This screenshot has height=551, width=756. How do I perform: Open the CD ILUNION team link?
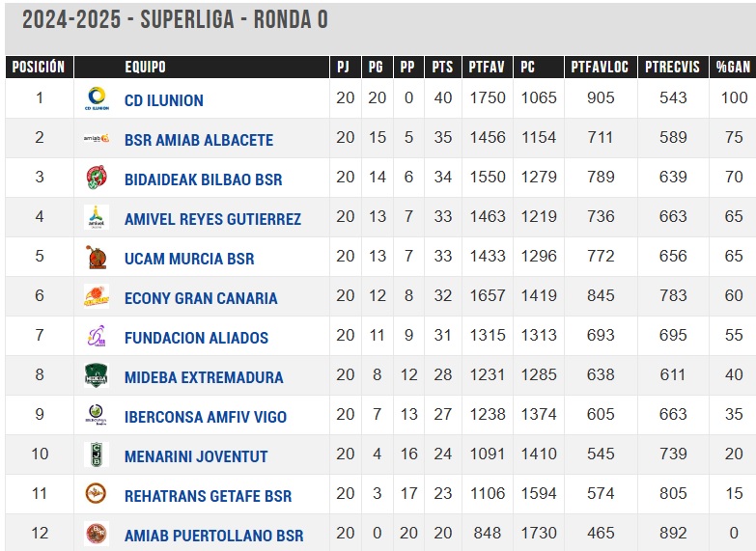tap(164, 100)
